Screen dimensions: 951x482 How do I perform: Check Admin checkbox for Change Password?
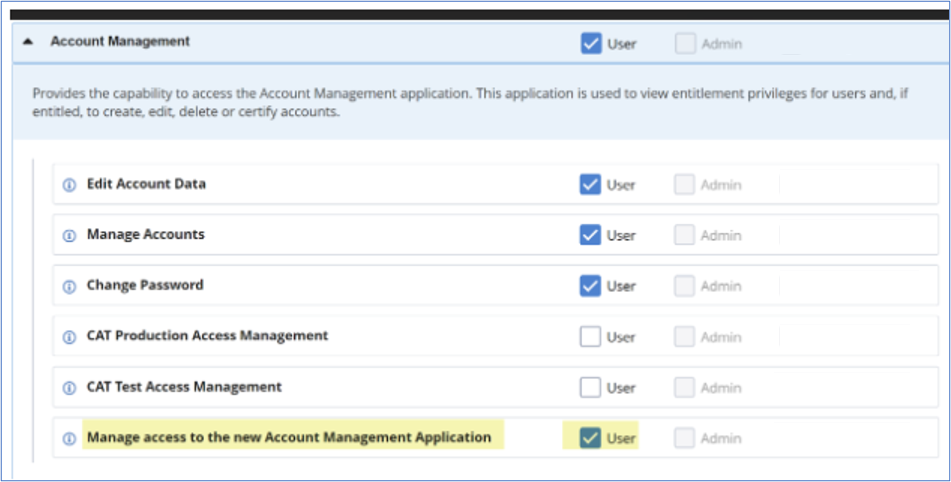click(x=685, y=286)
